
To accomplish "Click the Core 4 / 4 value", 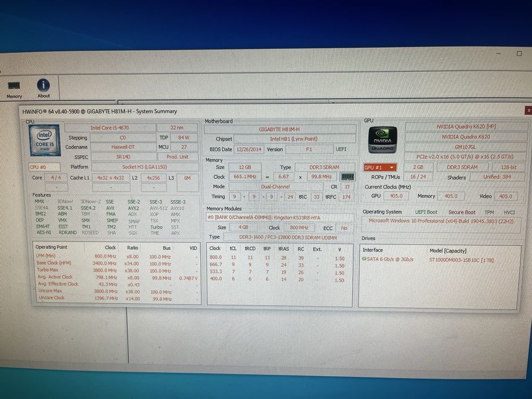I will [56, 177].
